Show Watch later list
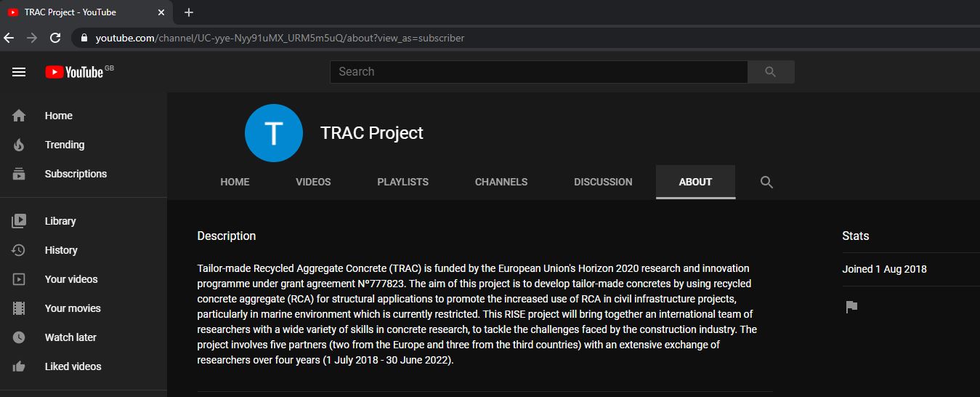Image resolution: width=980 pixels, height=397 pixels. tap(70, 337)
